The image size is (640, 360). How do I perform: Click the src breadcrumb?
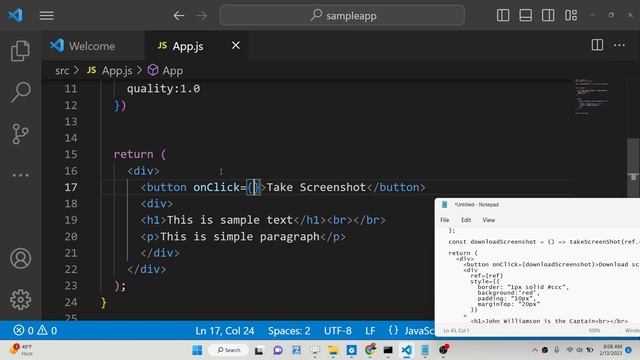(x=62, y=71)
